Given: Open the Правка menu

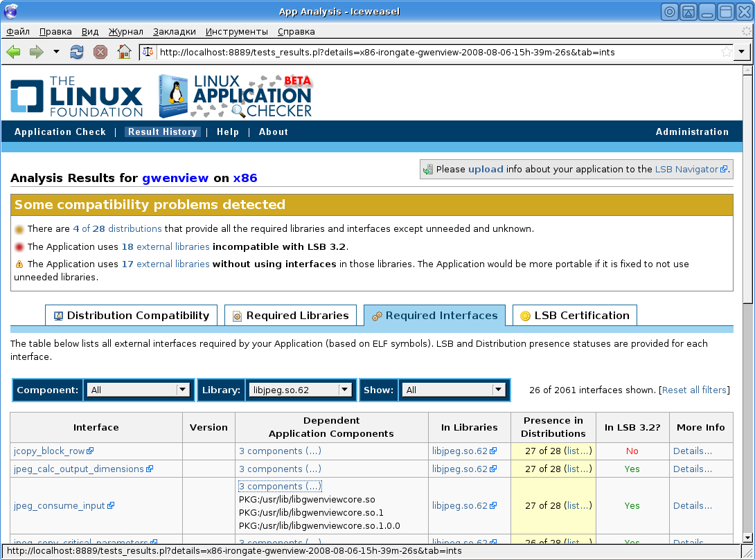Looking at the screenshot, I should point(55,31).
